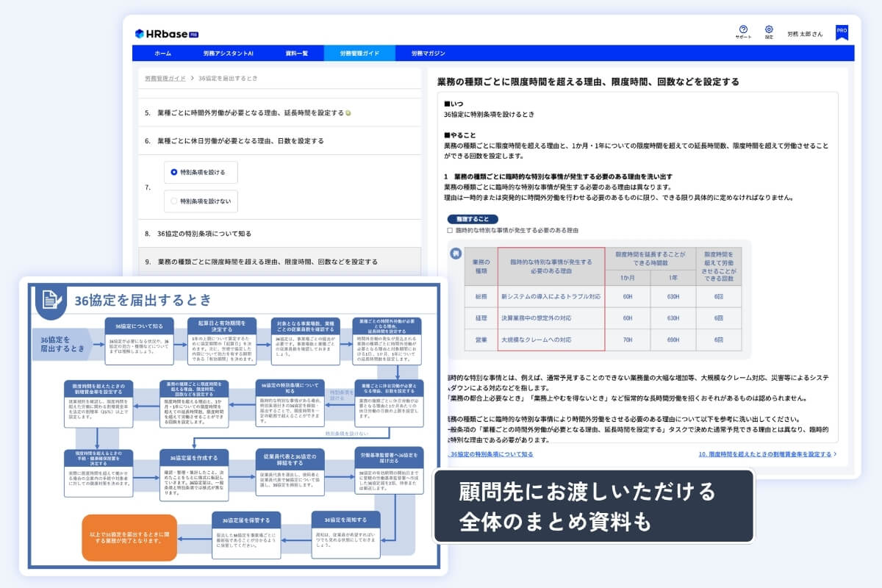The height and width of the screenshot is (588, 882).
Task: Click the orange completion box in flowchart
Action: (129, 537)
